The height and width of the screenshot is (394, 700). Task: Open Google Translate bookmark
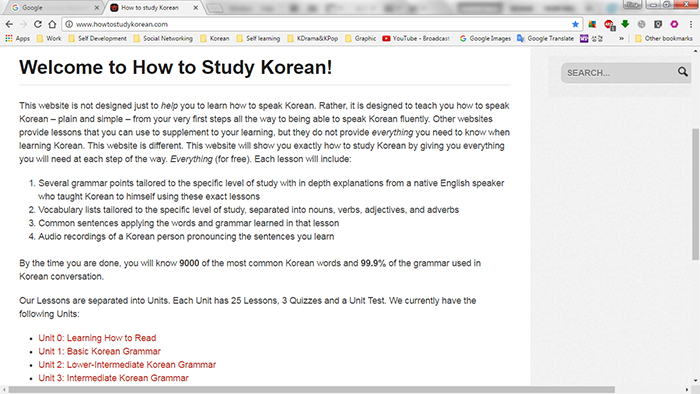[545, 38]
